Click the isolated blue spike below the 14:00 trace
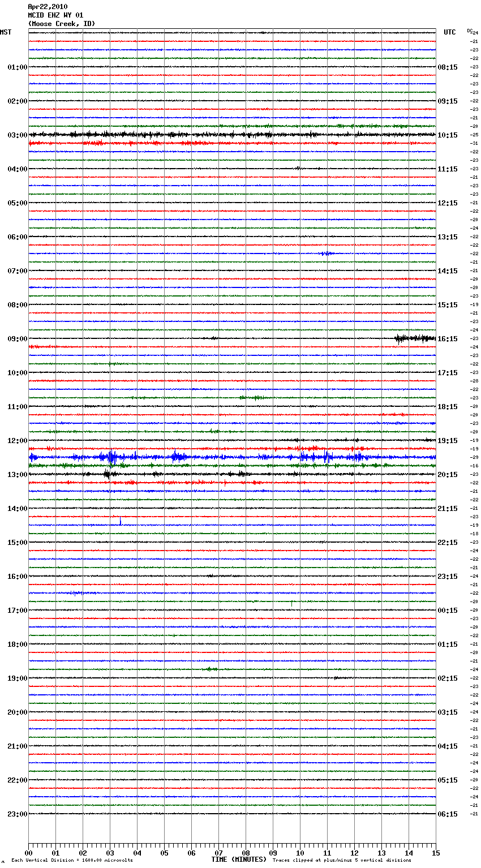Image resolution: width=481 pixels, height=868 pixels. pos(121,521)
